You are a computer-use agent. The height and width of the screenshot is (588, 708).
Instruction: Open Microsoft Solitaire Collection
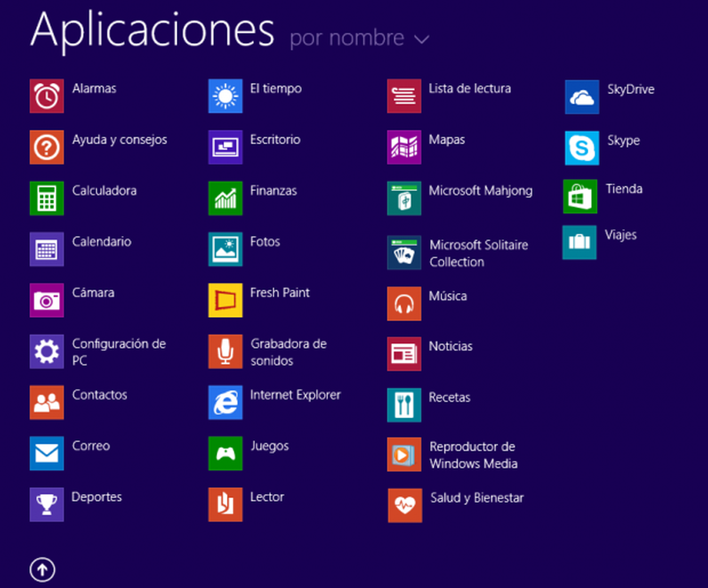[404, 253]
